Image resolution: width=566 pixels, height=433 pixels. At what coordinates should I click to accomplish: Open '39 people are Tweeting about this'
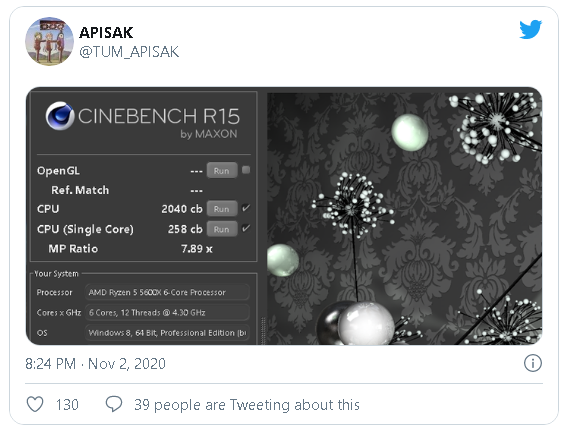tap(247, 405)
